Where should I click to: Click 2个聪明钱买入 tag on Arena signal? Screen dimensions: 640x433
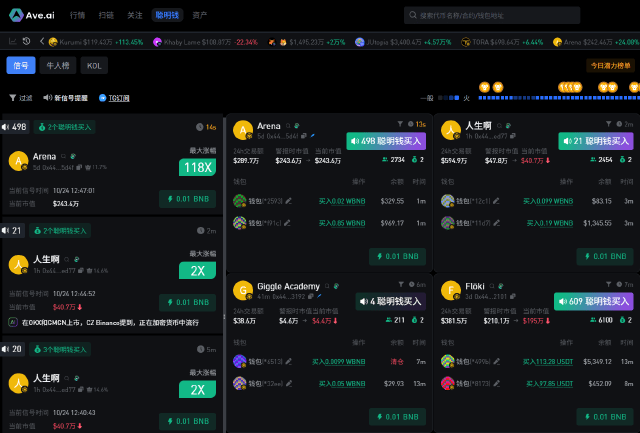[64, 127]
